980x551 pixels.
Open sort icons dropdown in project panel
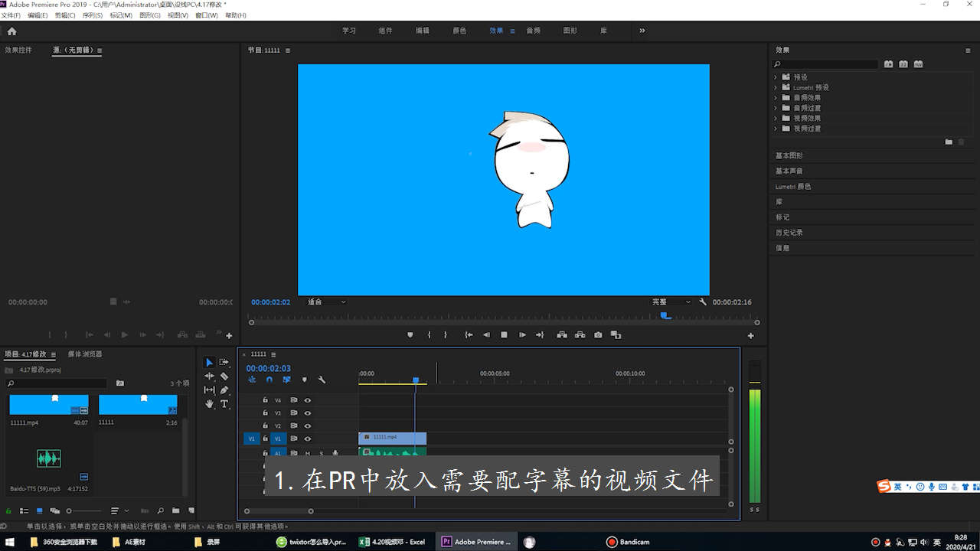point(119,510)
